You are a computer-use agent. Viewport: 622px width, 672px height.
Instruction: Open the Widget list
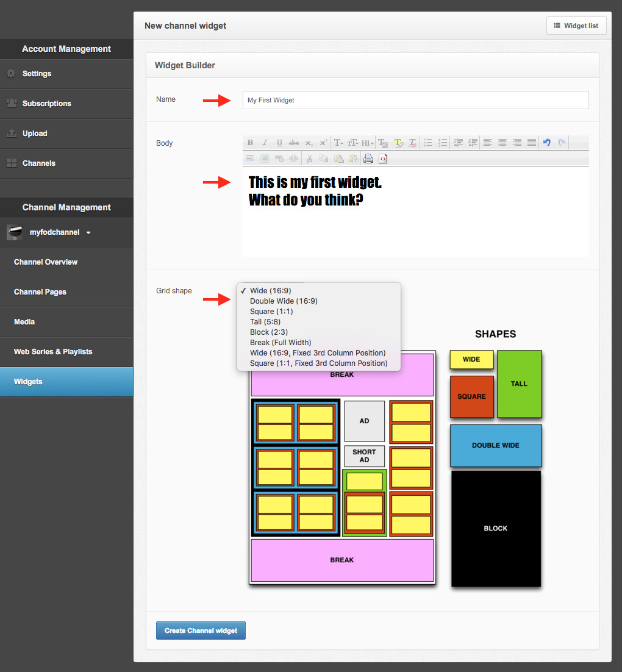tap(576, 26)
